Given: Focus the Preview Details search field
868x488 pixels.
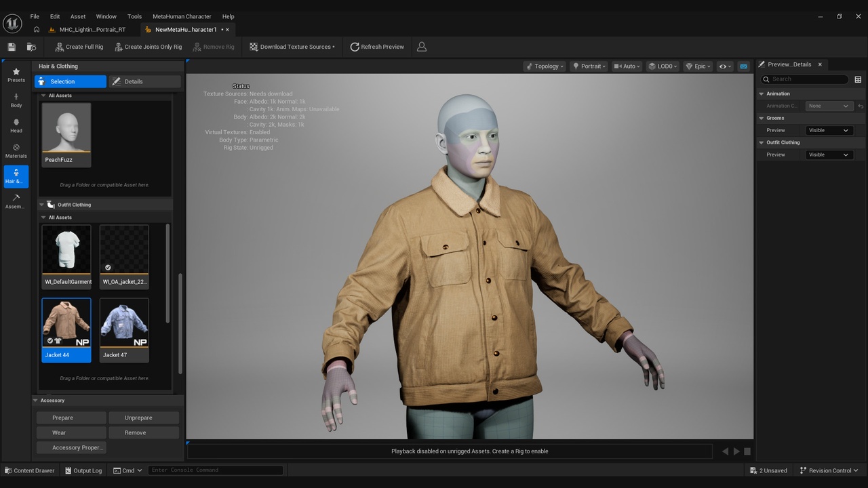Looking at the screenshot, I should tap(805, 79).
